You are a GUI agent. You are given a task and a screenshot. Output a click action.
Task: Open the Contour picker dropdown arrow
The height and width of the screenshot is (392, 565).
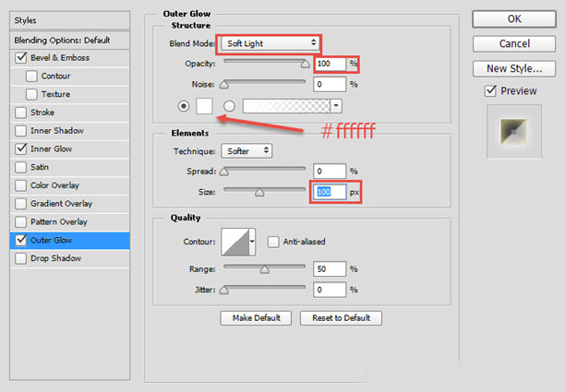[252, 242]
